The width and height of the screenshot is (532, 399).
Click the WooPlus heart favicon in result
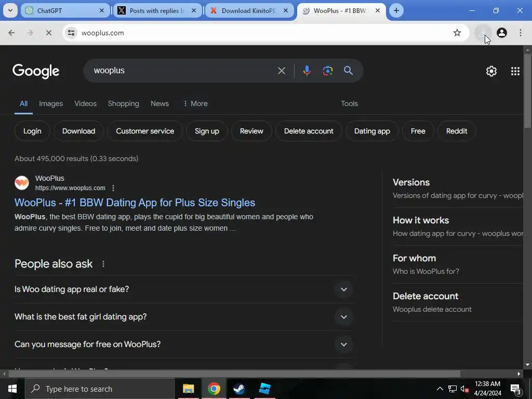pyautogui.click(x=22, y=183)
